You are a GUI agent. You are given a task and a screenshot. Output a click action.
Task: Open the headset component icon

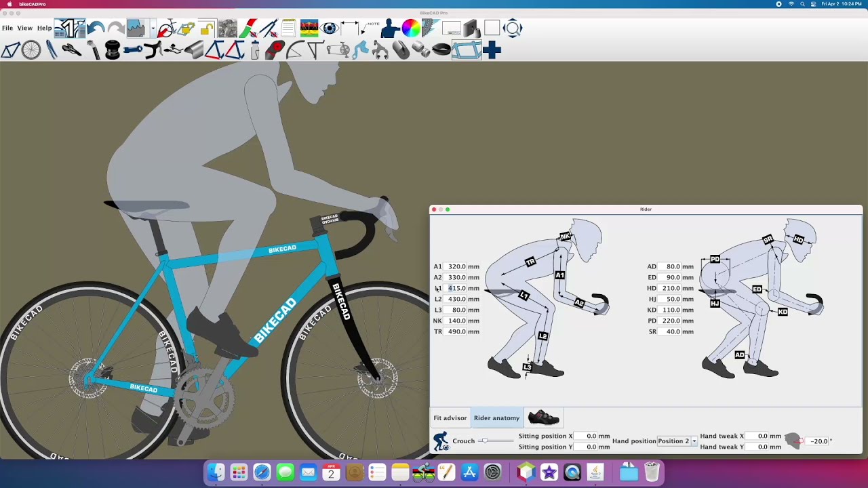point(113,50)
